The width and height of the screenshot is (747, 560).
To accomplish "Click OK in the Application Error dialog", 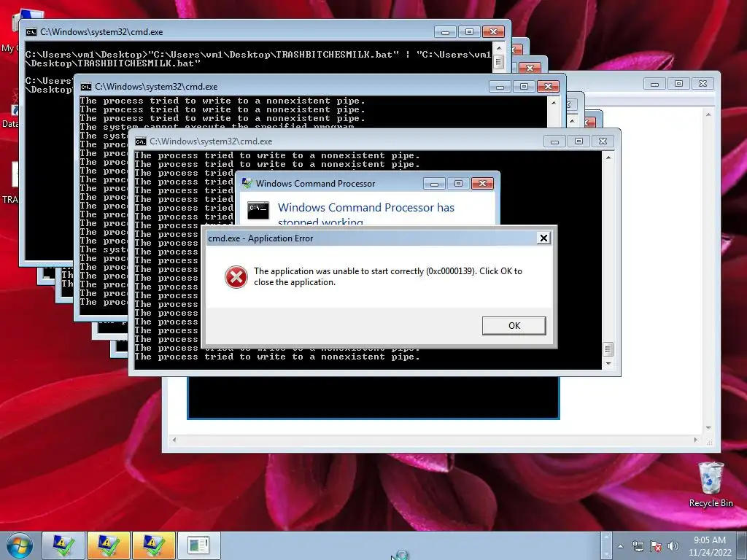I will (514, 326).
